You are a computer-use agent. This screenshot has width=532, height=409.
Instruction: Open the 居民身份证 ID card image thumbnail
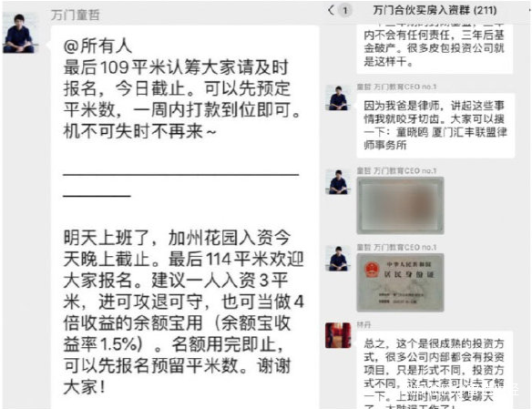[400, 282]
